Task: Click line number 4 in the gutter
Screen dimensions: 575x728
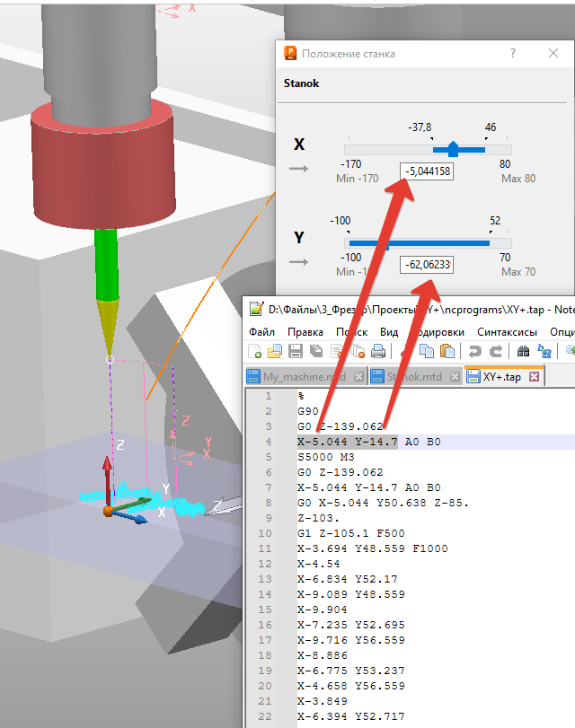Action: [269, 442]
